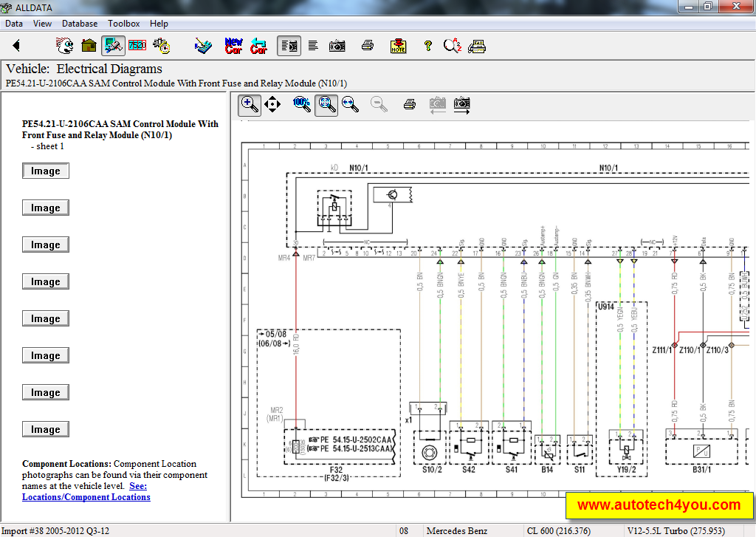This screenshot has width=756, height=537.
Task: Click component label S41 in diagram
Action: (x=511, y=470)
